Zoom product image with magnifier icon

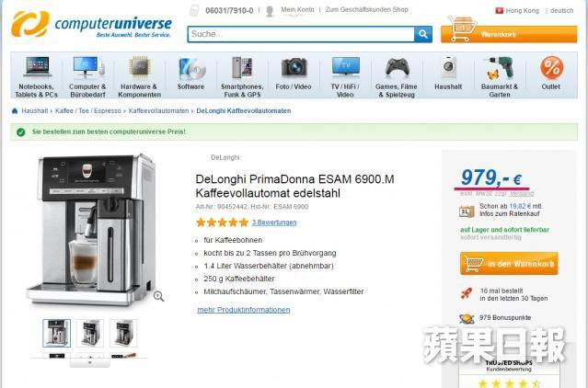158,296
